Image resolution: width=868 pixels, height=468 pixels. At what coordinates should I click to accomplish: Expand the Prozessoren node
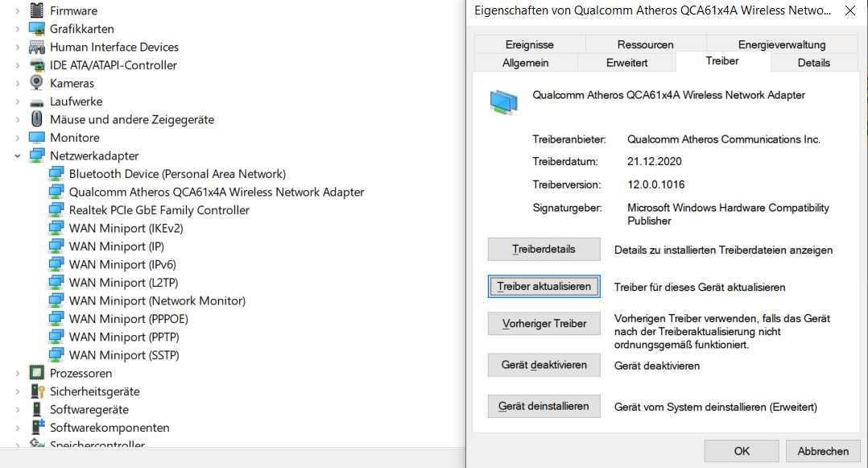18,373
